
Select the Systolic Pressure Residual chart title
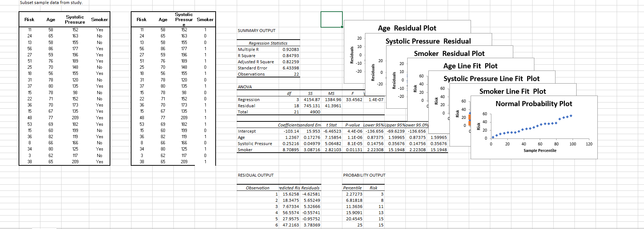click(428, 41)
